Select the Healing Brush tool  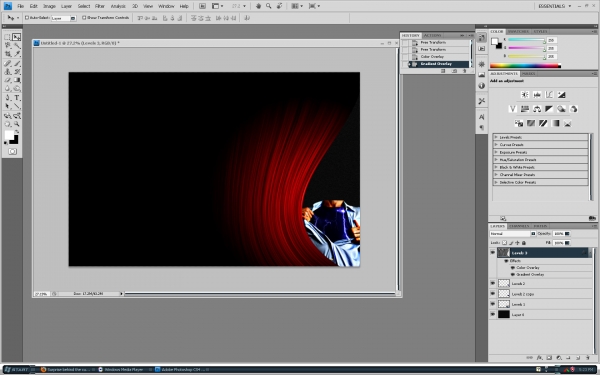click(x=7, y=63)
